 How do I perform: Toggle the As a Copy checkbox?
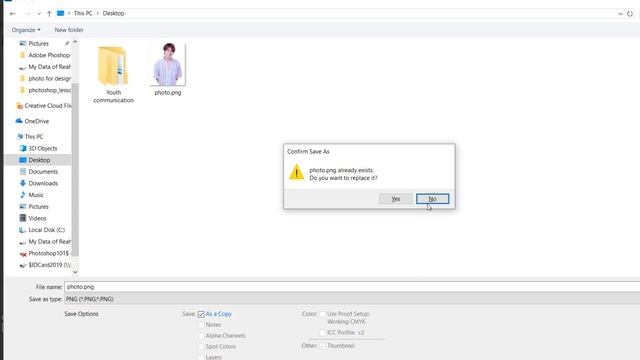(x=201, y=314)
